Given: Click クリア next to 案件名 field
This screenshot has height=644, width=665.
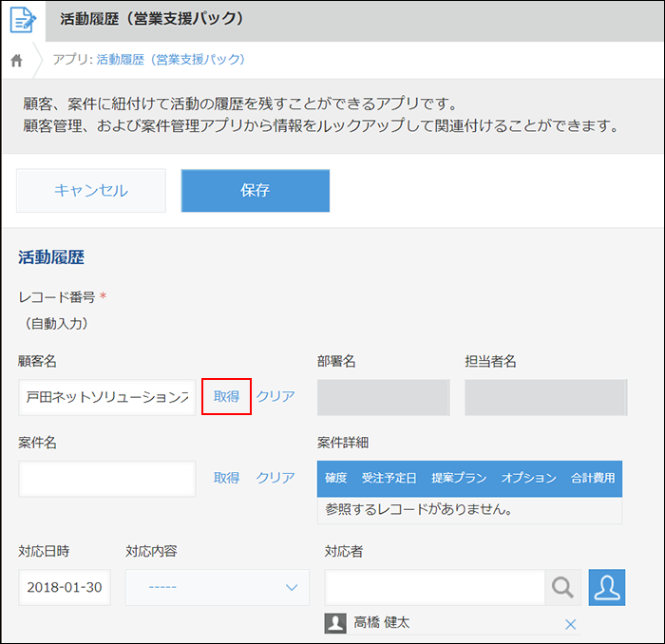Looking at the screenshot, I should pyautogui.click(x=275, y=478).
